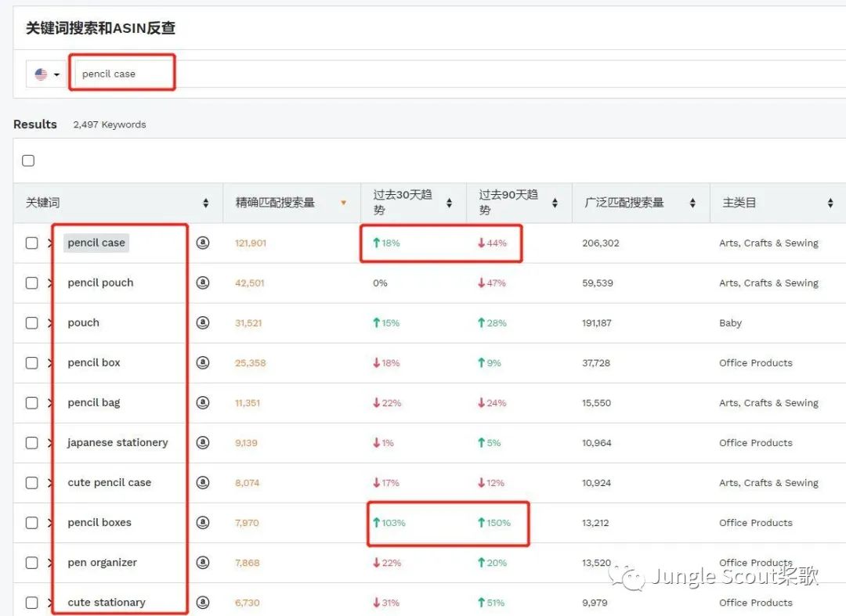Check the 'japanese stationery' row checkbox
Screen dimensions: 846x616
(x=31, y=442)
